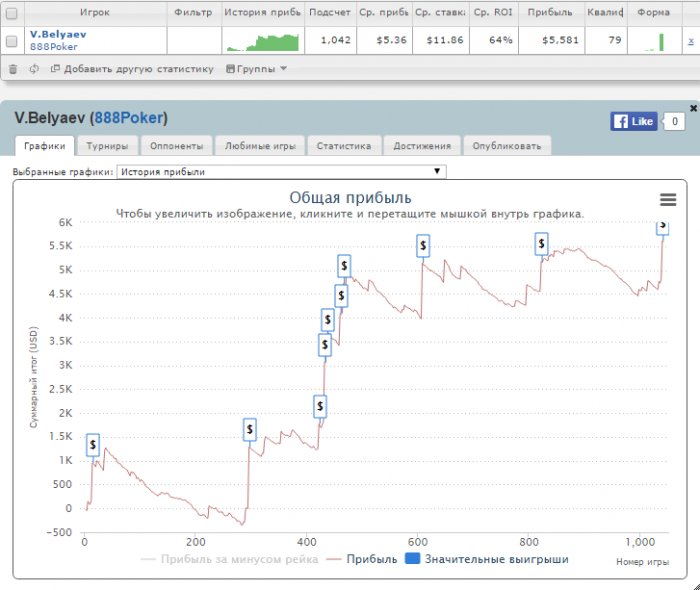Image resolution: width=700 pixels, height=590 pixels.
Task: Click the Facebook Like button
Action: 633,121
